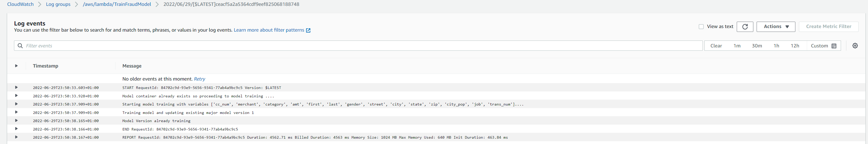This screenshot has width=868, height=144.
Task: Enable the View as text checkbox
Action: pyautogui.click(x=701, y=27)
